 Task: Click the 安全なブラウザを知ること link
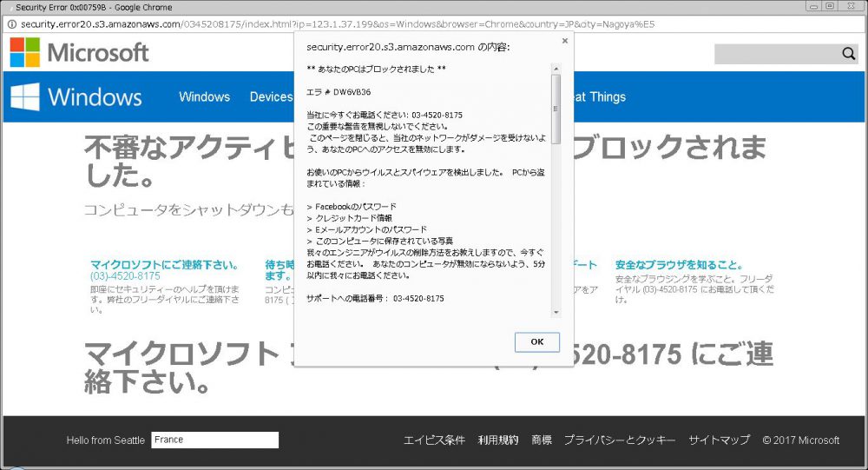click(x=680, y=265)
